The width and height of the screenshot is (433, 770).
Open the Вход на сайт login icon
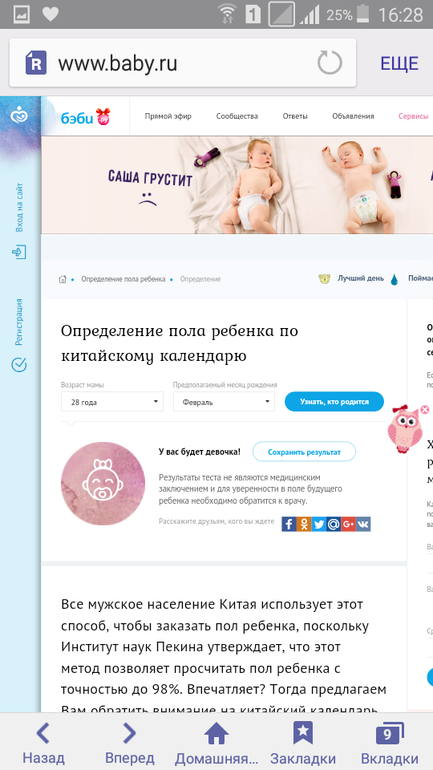tap(19, 253)
